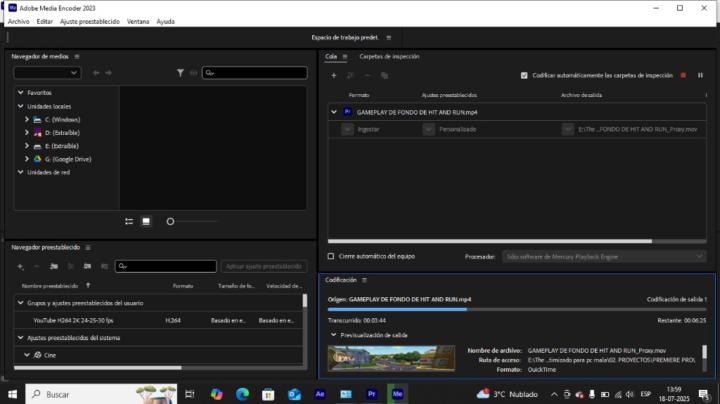Open the Procesador dropdown
This screenshot has width=720, height=404.
point(604,256)
